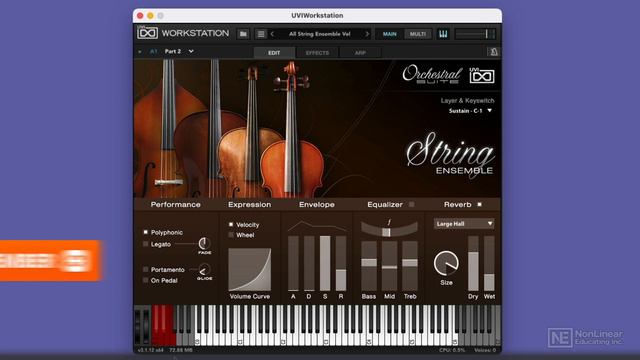Click the Expression section header
This screenshot has width=640, height=360.
click(x=249, y=204)
